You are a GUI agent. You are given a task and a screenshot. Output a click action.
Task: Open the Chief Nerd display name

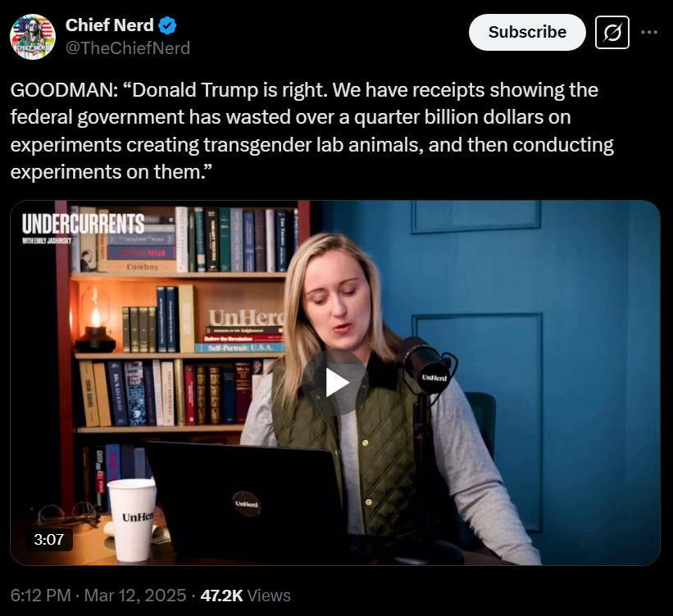tap(110, 25)
